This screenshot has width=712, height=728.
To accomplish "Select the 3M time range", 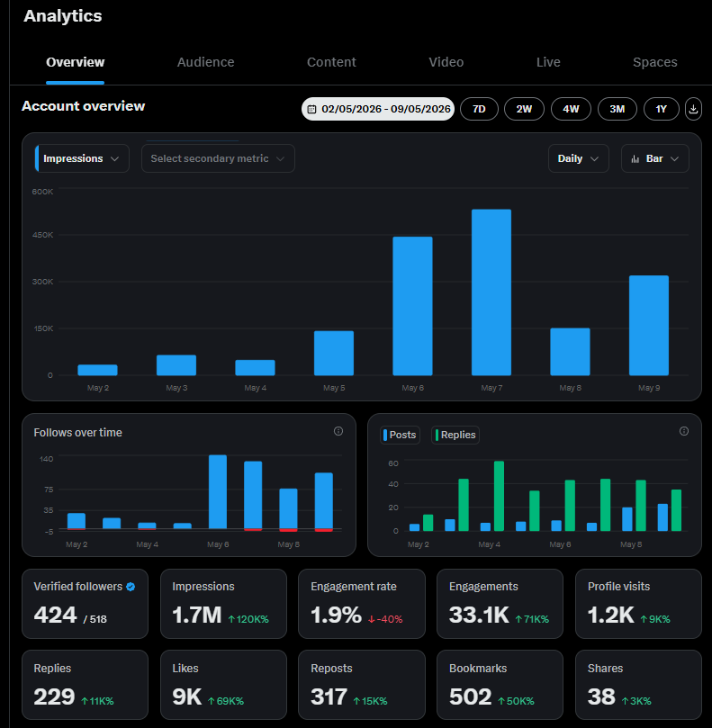I will (x=617, y=109).
